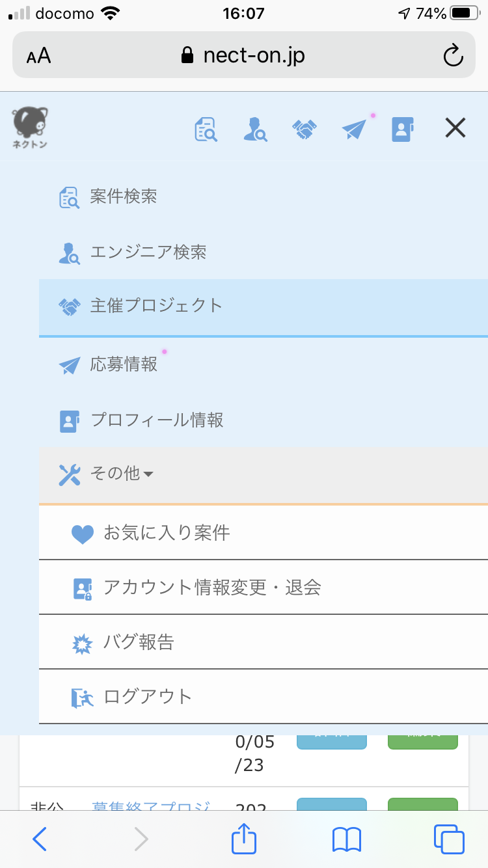Open 主催プロジェクト menu item
The width and height of the screenshot is (488, 868).
point(264,307)
